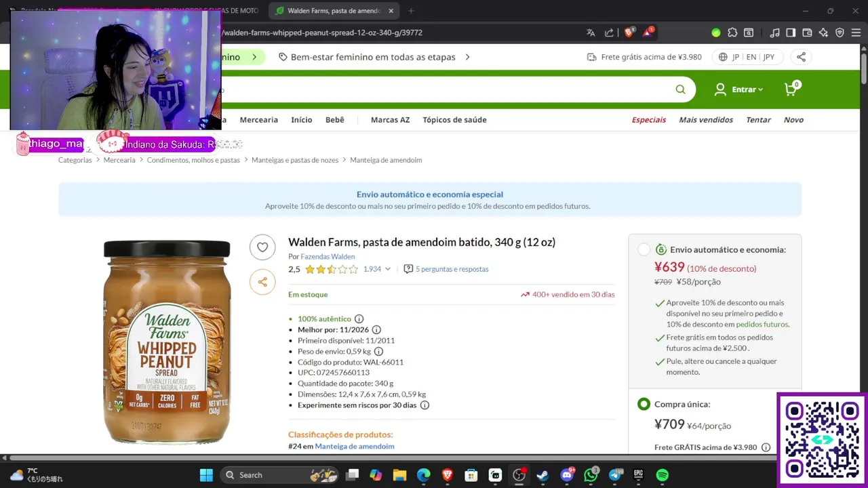
Task: Open Leo AI sparkle icon
Action: click(x=823, y=33)
